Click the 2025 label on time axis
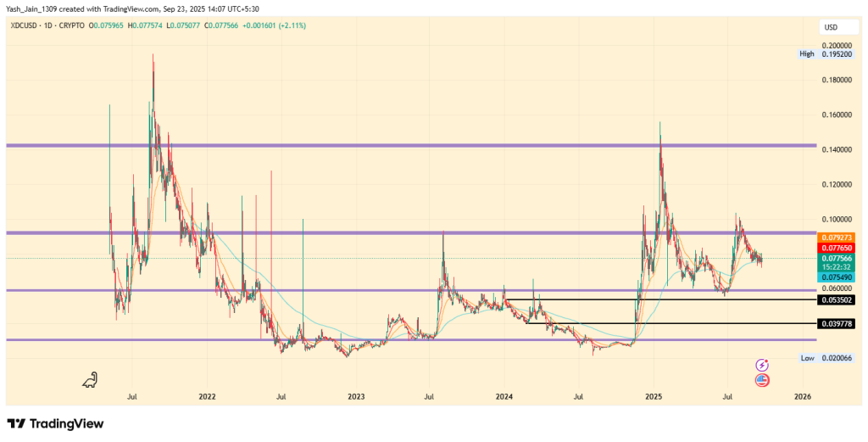Screen dimensions: 868x442 click(x=654, y=396)
